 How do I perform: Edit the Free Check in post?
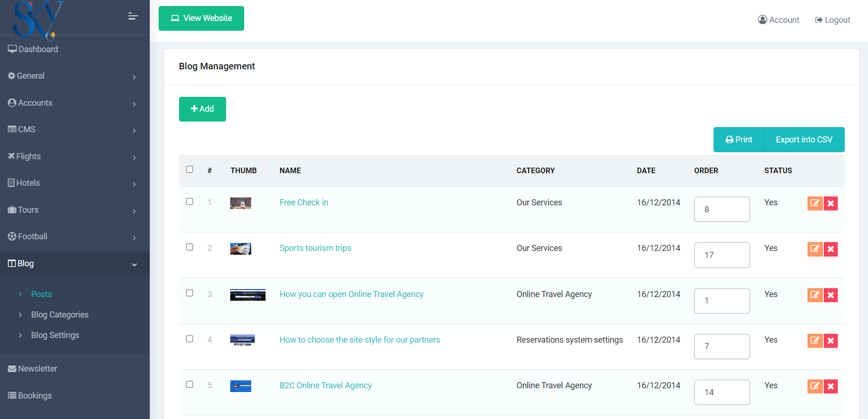click(x=815, y=203)
